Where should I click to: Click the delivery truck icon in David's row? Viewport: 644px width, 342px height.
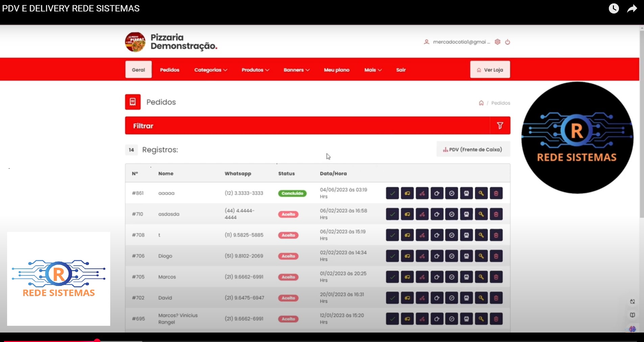[407, 298]
